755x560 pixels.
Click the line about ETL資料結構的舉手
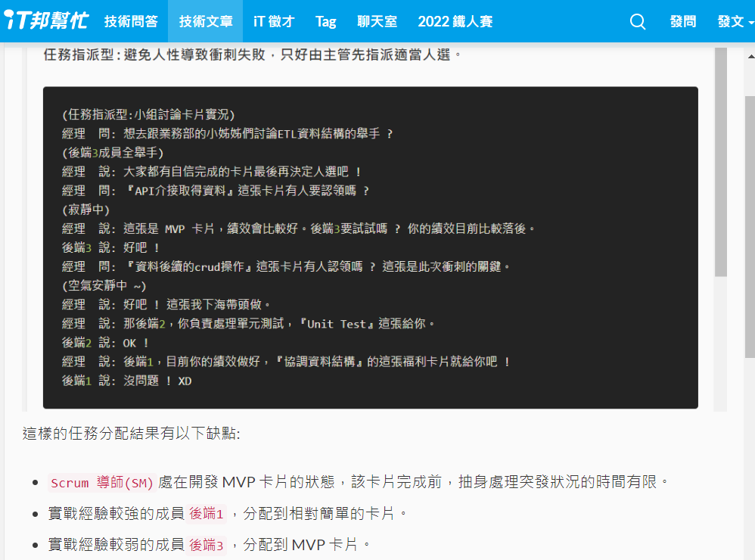click(x=227, y=133)
